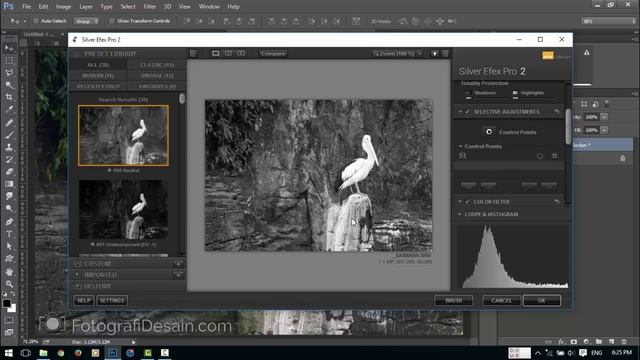Viewport: 640px width, 360px height.
Task: Select the 000 Neutral preset thumbnail
Action: [123, 136]
